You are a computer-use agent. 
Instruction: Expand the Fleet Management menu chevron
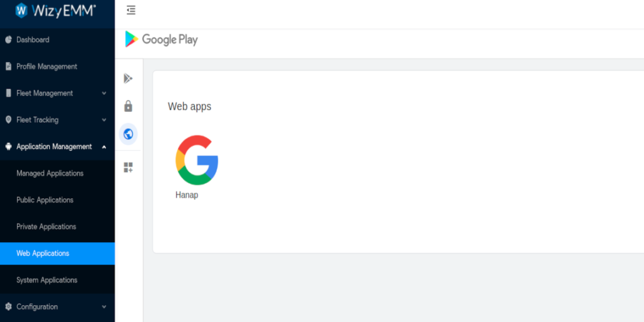[104, 93]
